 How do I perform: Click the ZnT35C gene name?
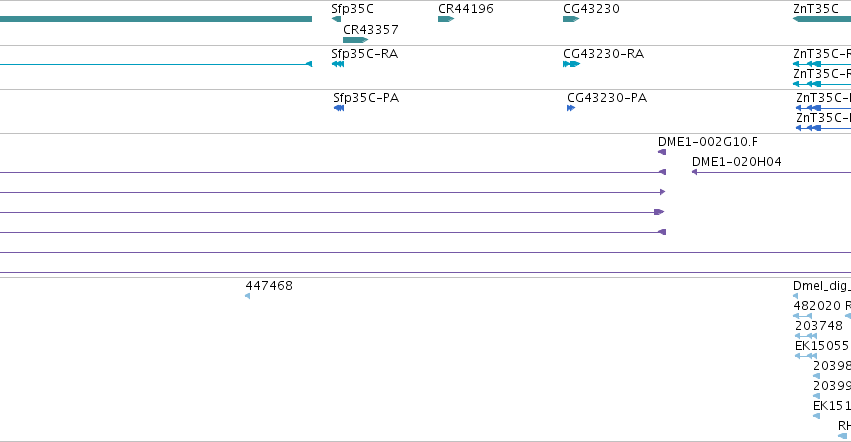[x=816, y=9]
